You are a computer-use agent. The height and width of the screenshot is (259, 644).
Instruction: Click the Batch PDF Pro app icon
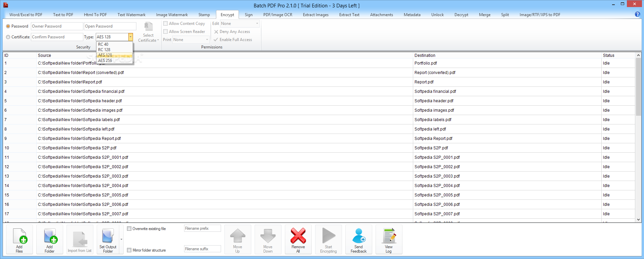6,5
